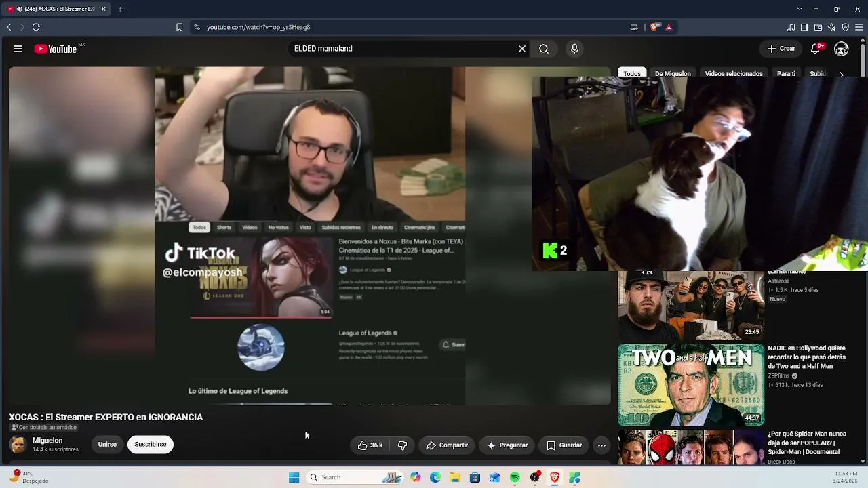Go back with the browser back arrow

(9, 27)
